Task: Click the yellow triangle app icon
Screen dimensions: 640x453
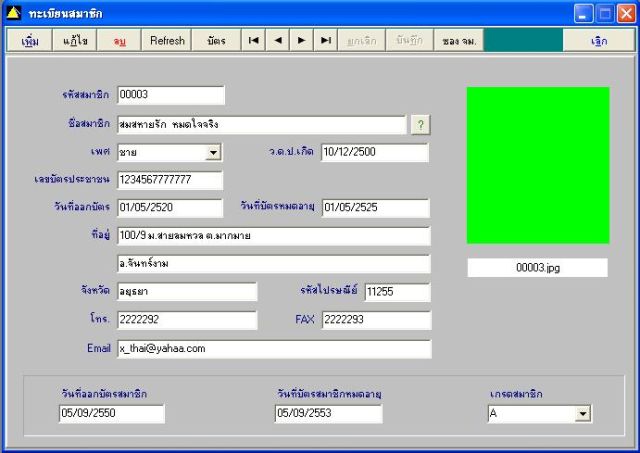Action: point(13,13)
